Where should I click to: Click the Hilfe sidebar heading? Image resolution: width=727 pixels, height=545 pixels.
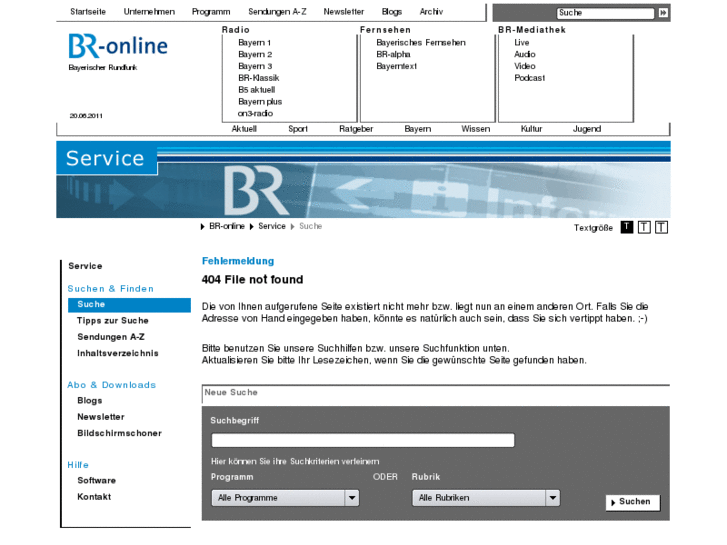(x=78, y=465)
